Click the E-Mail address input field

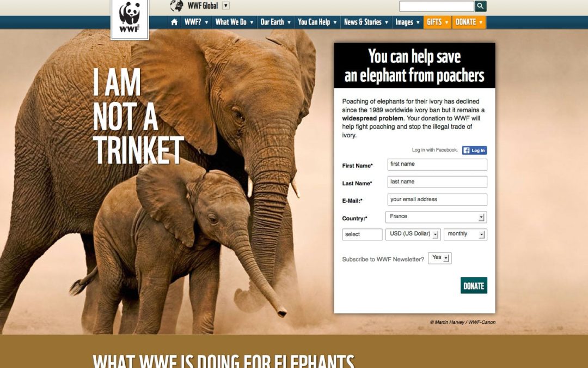pyautogui.click(x=437, y=200)
